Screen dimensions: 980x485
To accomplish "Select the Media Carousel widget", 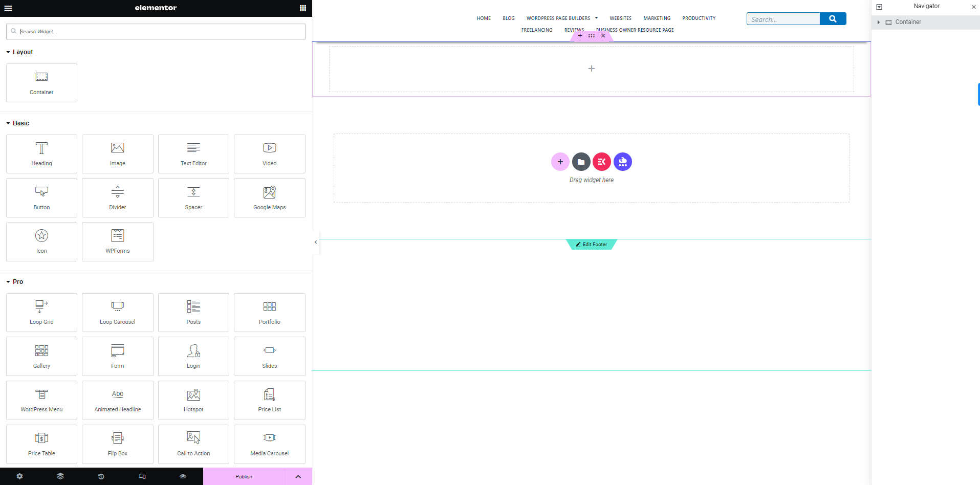I will tap(270, 444).
